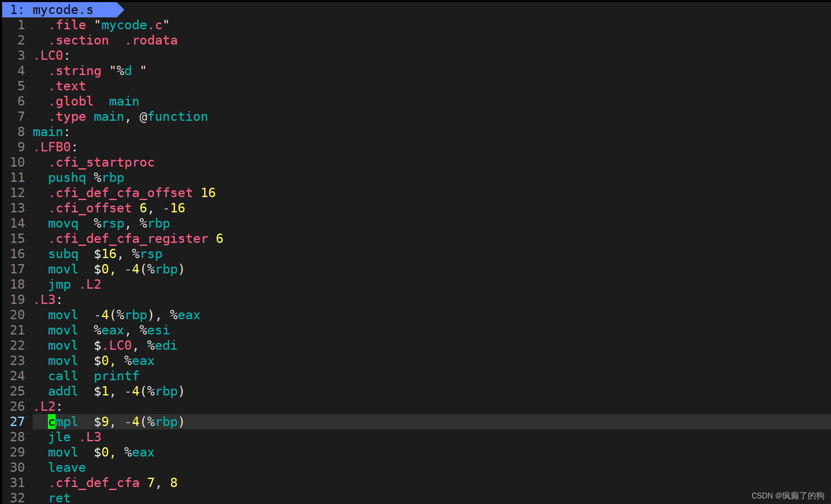Click the leave instruction
The image size is (831, 504).
point(67,468)
